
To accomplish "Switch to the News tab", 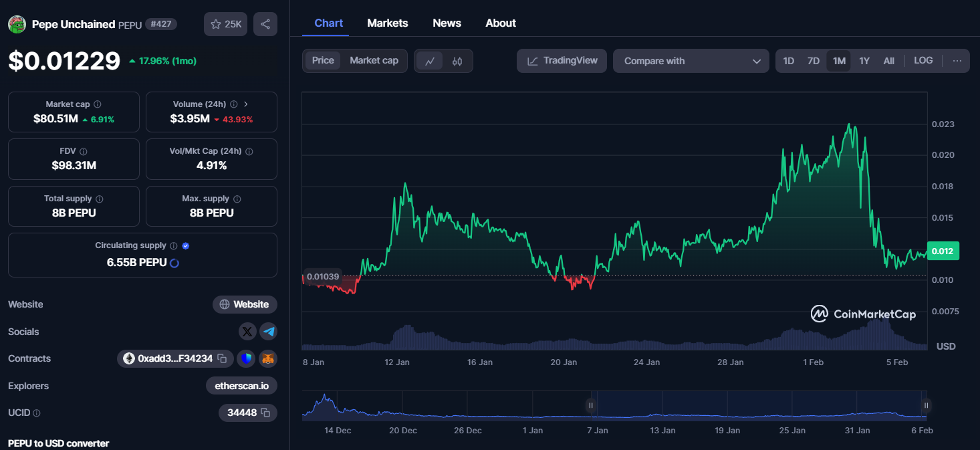I will click(447, 23).
